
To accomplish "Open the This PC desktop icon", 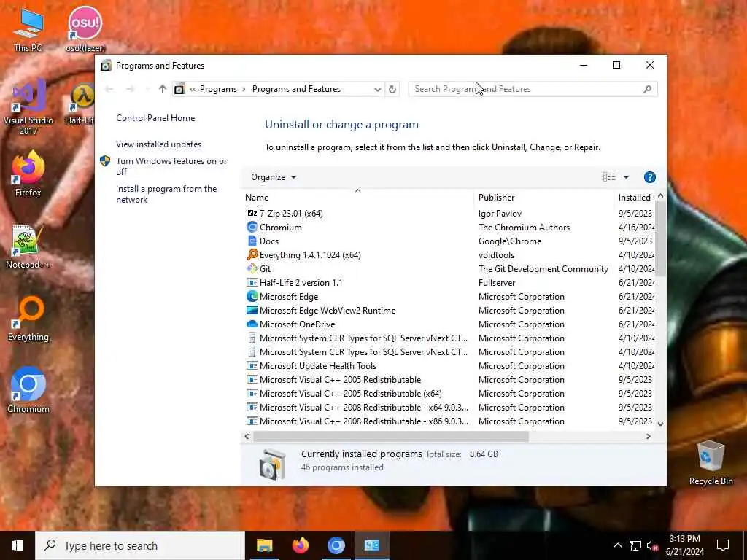I will (x=28, y=29).
